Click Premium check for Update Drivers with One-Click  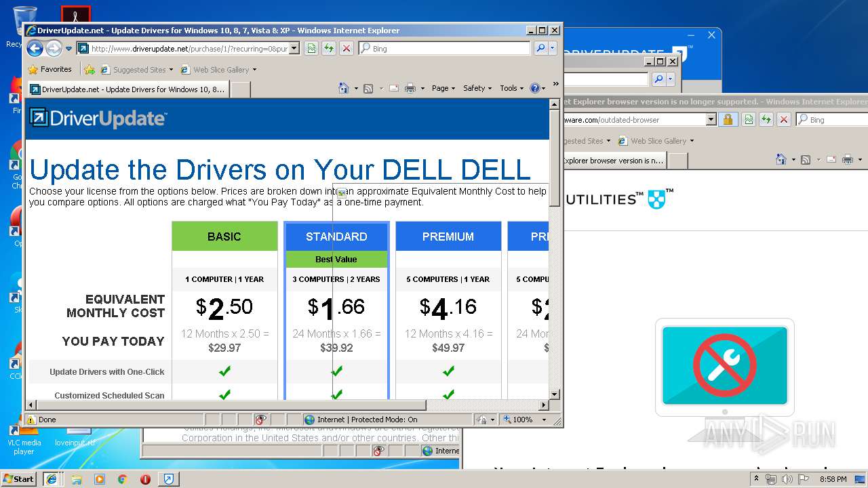[x=448, y=371]
